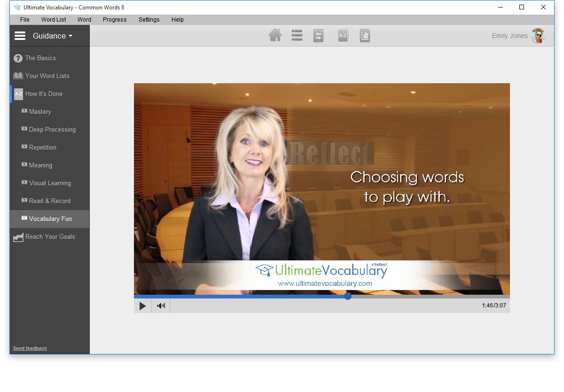Open The Basics section

[40, 58]
